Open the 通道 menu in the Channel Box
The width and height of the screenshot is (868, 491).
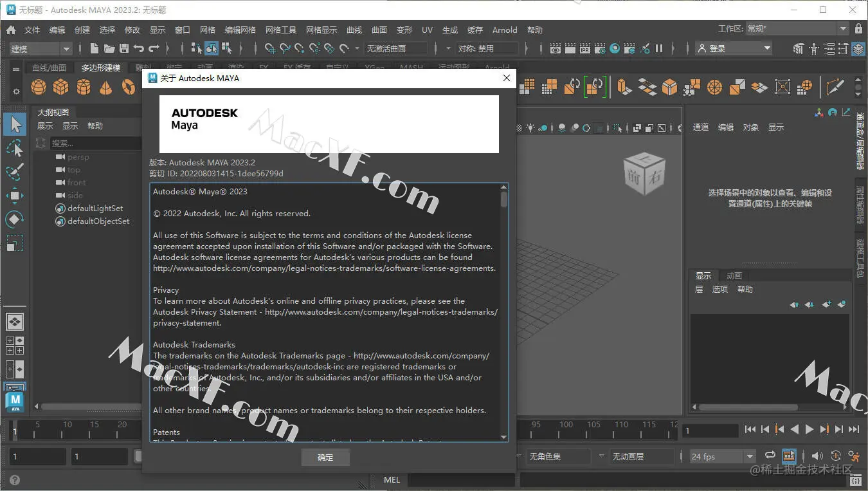[700, 127]
